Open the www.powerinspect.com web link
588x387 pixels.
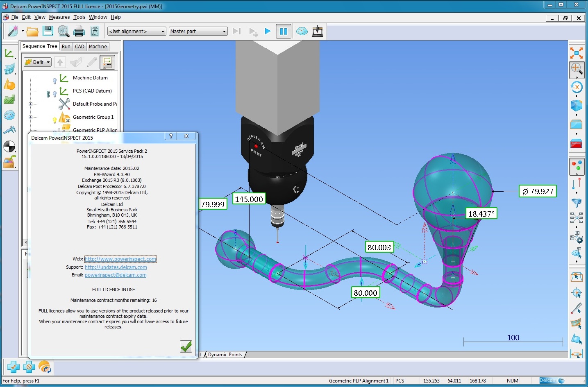[x=120, y=259]
